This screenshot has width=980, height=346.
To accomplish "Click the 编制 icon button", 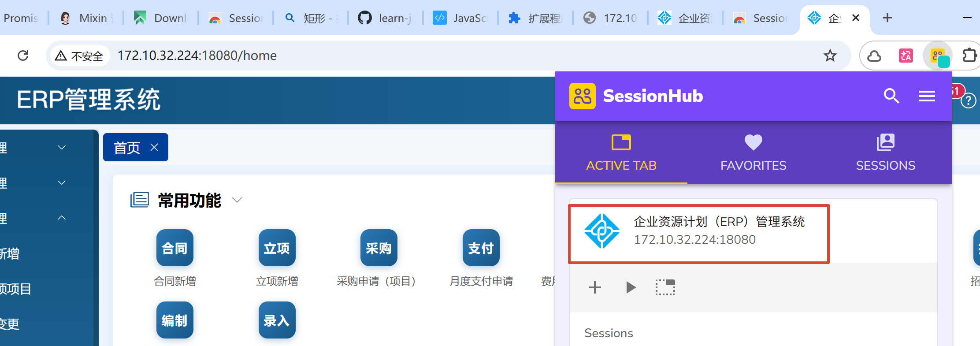I will click(x=174, y=320).
